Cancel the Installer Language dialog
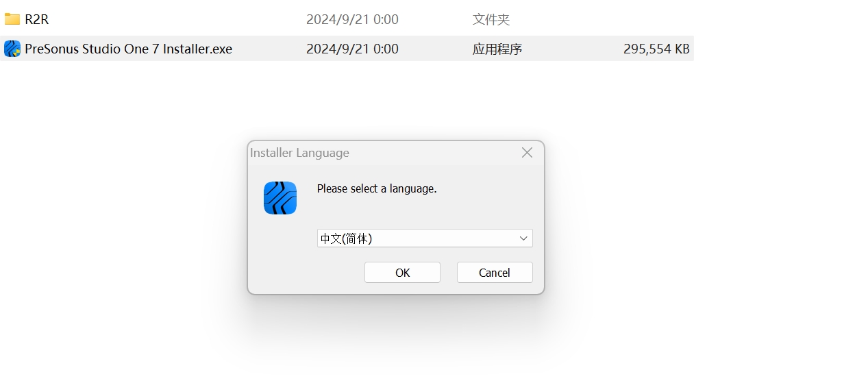This screenshot has width=868, height=383. [495, 273]
